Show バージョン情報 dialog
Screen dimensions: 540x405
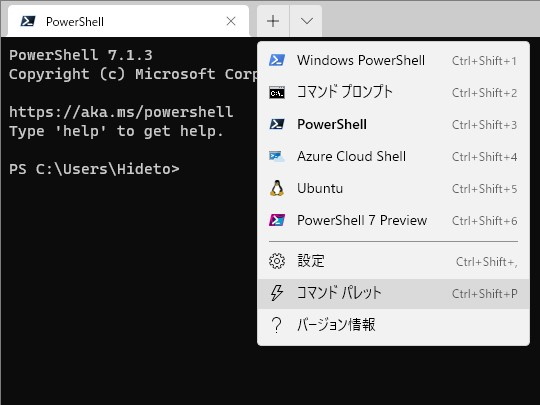point(393,325)
